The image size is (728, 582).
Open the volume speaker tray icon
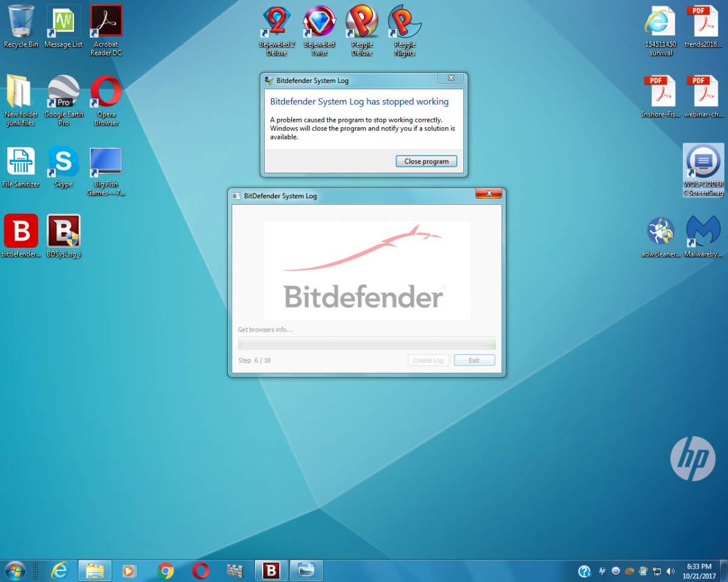tap(671, 571)
